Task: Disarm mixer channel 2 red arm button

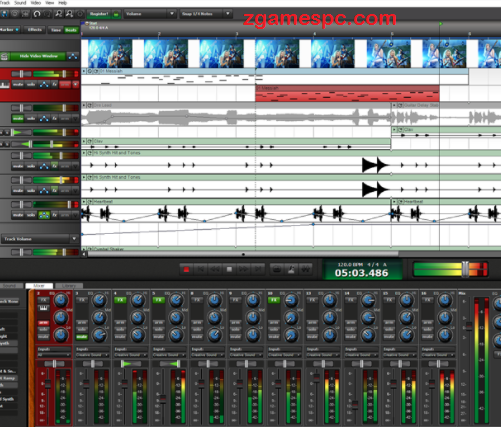Action: (43, 323)
